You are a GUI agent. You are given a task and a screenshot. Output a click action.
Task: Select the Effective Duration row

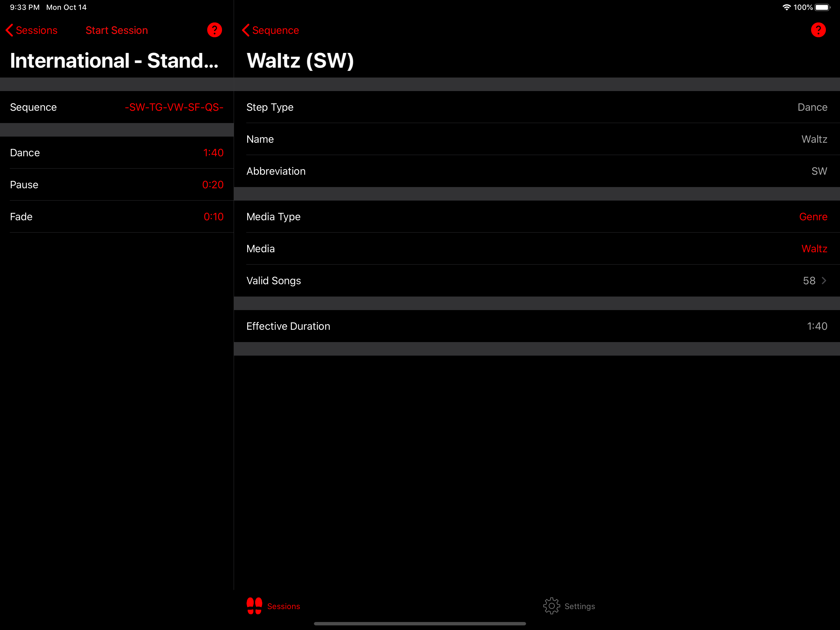click(537, 326)
